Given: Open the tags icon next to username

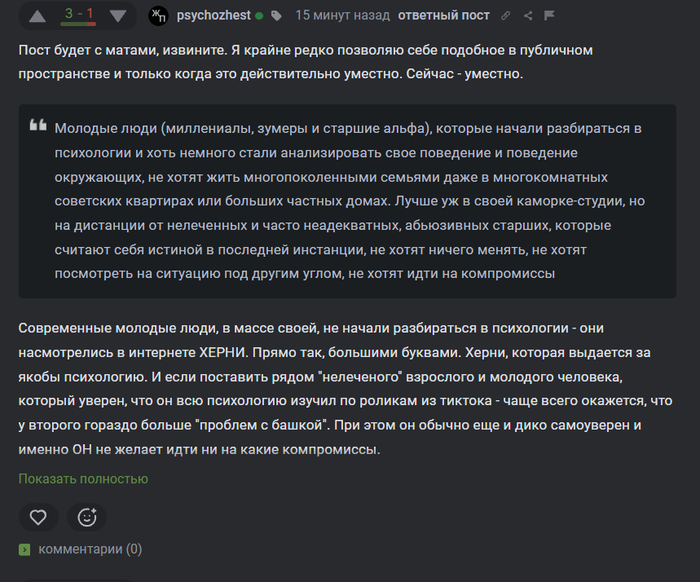Looking at the screenshot, I should point(276,16).
